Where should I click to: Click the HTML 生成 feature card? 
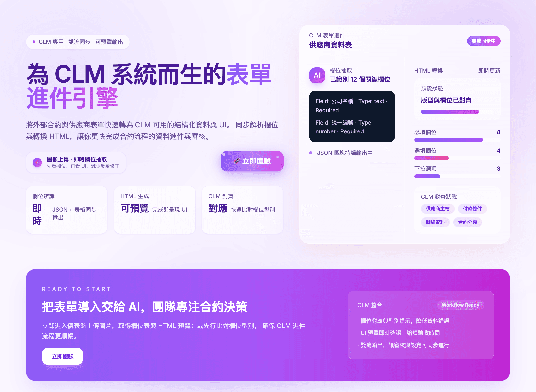(155, 210)
